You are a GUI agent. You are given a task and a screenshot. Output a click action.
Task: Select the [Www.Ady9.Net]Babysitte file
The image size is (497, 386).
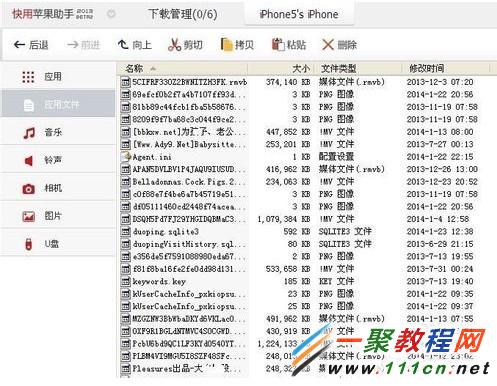(188, 144)
